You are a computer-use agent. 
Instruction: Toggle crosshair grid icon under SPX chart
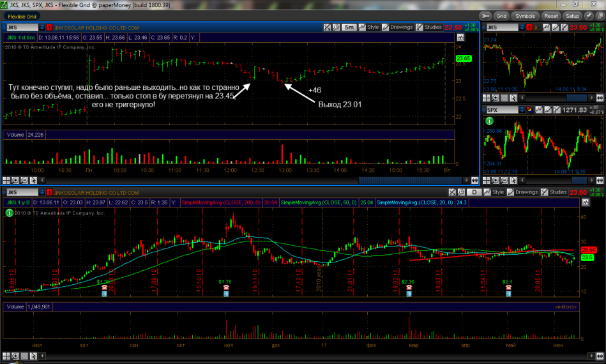486,180
